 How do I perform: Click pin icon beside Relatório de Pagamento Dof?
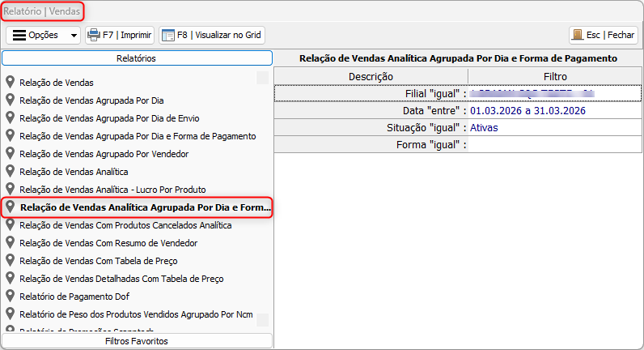point(11,296)
